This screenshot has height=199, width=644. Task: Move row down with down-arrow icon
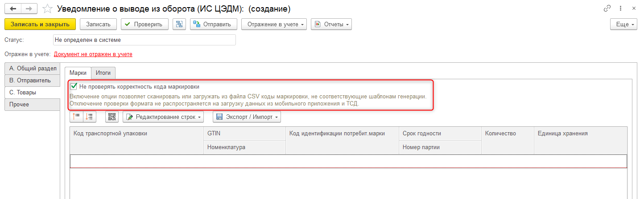coord(89,117)
